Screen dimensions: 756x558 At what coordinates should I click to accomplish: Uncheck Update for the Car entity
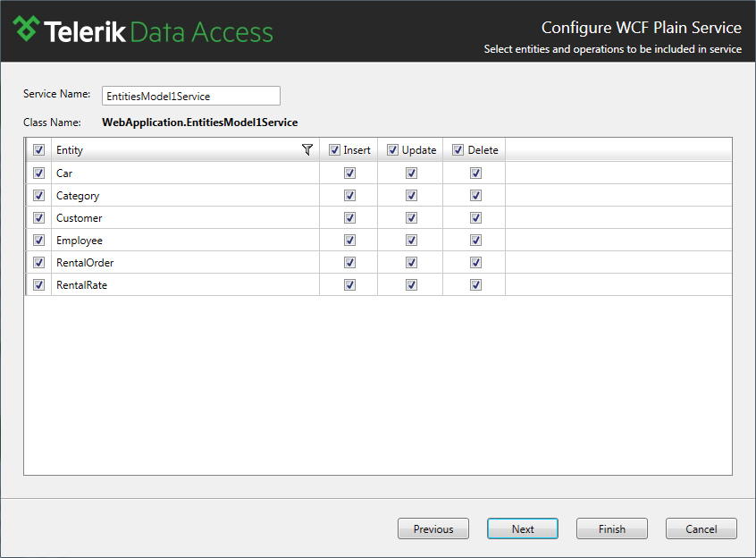click(x=411, y=173)
